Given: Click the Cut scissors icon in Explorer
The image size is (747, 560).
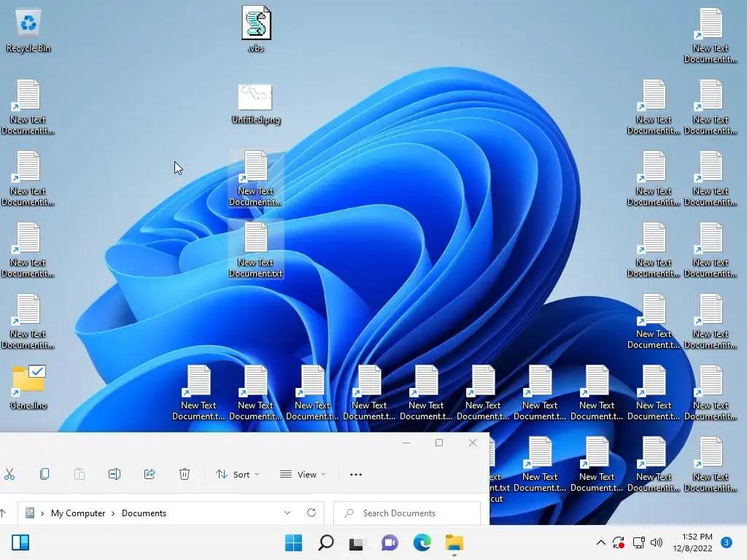Looking at the screenshot, I should (9, 474).
